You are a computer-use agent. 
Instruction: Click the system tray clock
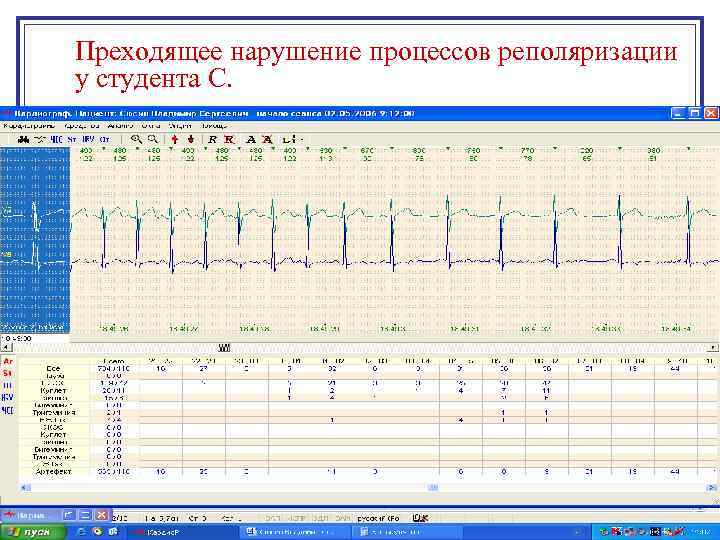(x=702, y=533)
